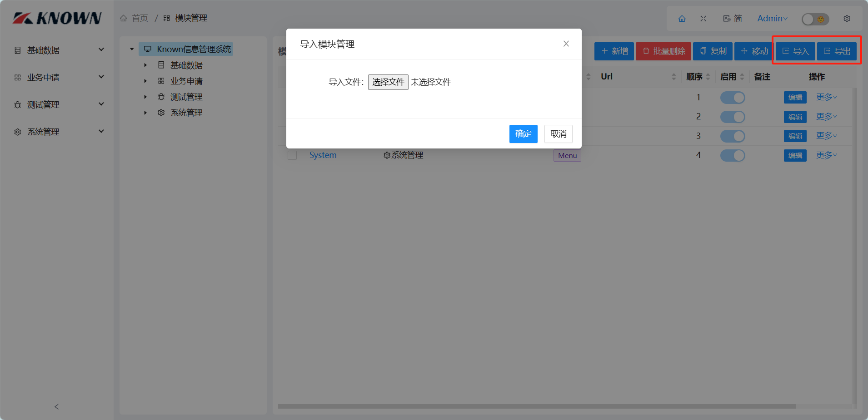Screen dimensions: 868x420
Task: Open the Admin user dropdown
Action: (x=772, y=19)
